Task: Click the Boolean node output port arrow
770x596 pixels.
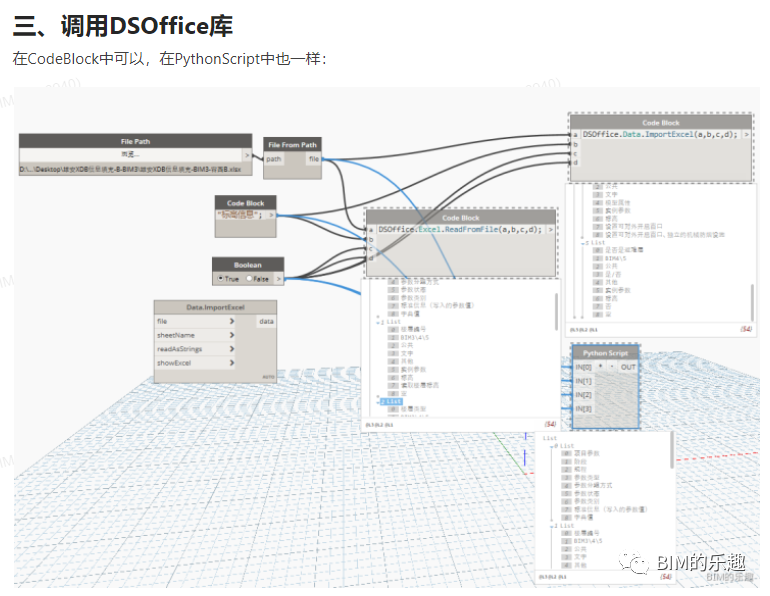Action: tap(279, 279)
